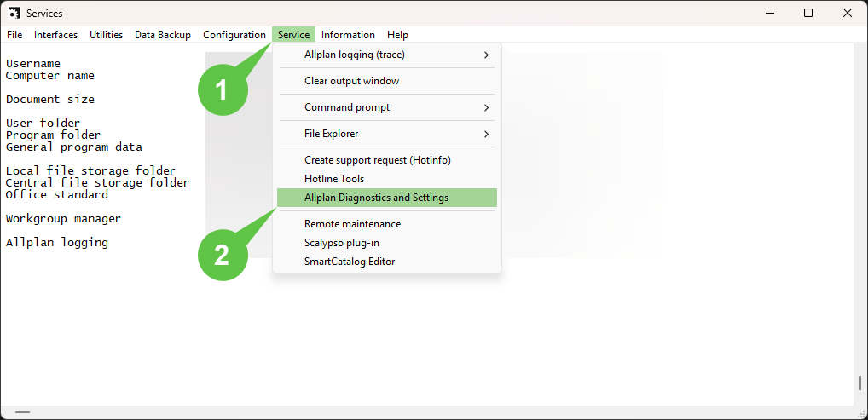The height and width of the screenshot is (420, 868).
Task: Click 'Central file storage folder' text
Action: (97, 182)
